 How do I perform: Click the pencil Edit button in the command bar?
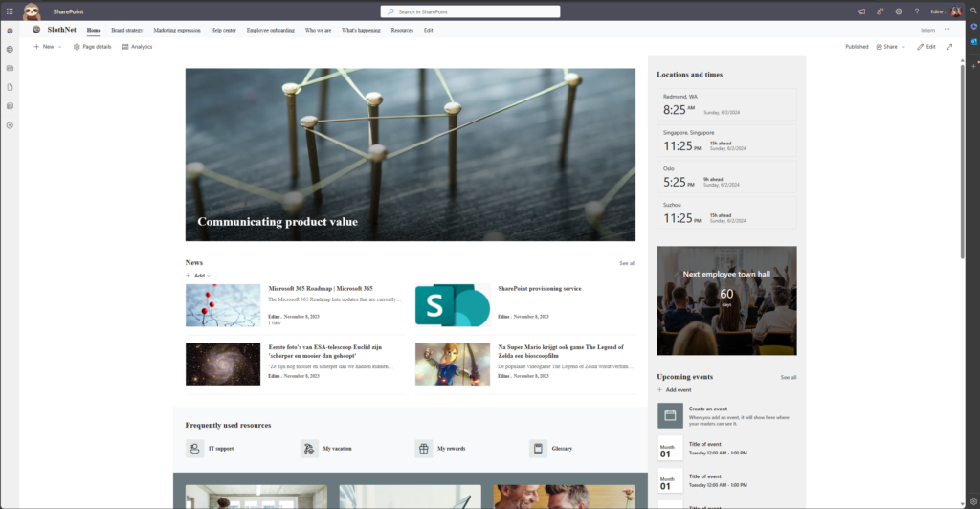pos(926,47)
